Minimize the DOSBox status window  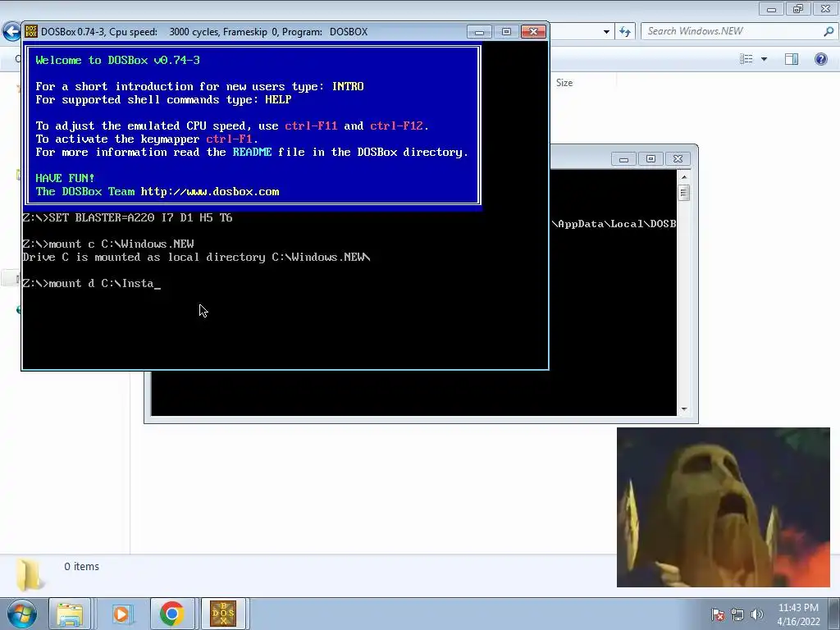click(623, 159)
